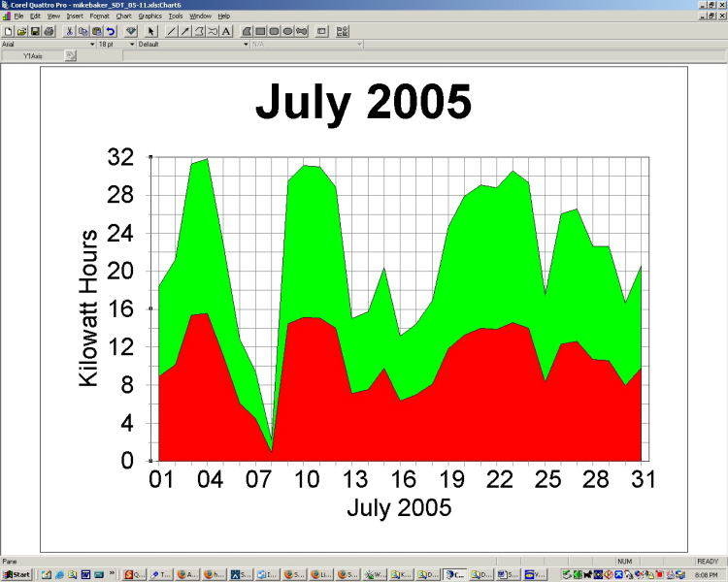The image size is (728, 582).
Task: Open the Arial font name dropdown
Action: (x=92, y=44)
